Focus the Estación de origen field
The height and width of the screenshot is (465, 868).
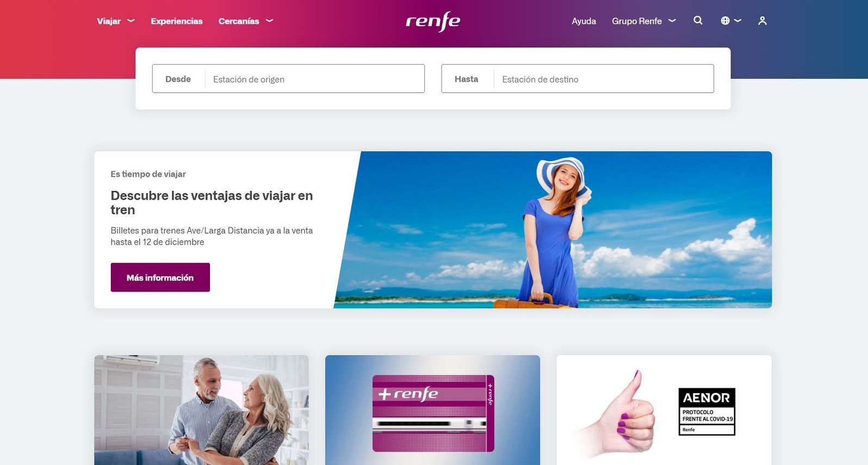314,79
